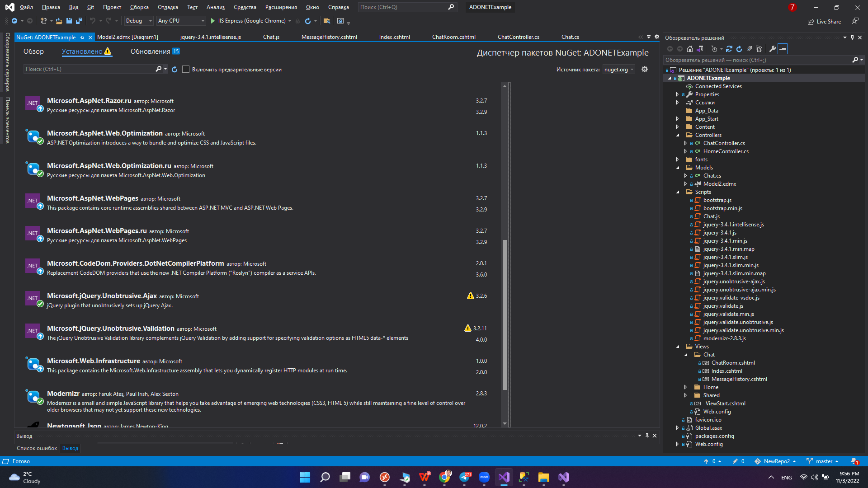Open the Debug configuration dropdown

(138, 21)
